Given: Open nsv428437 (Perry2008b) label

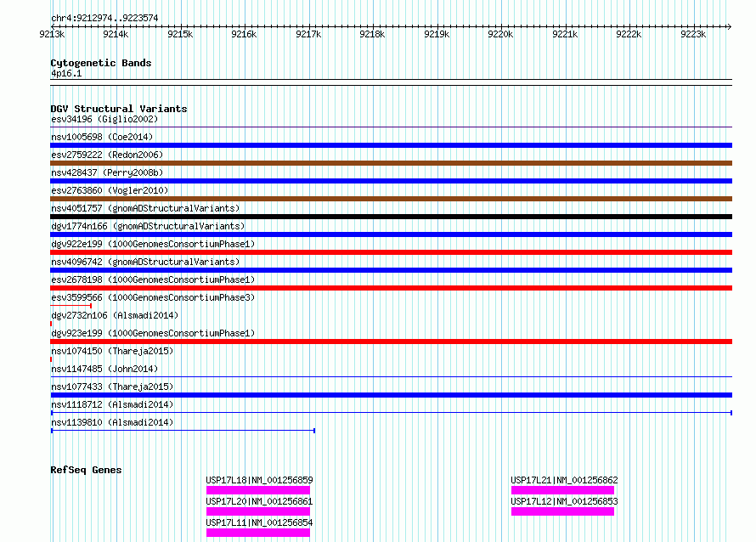Looking at the screenshot, I should point(107,172).
